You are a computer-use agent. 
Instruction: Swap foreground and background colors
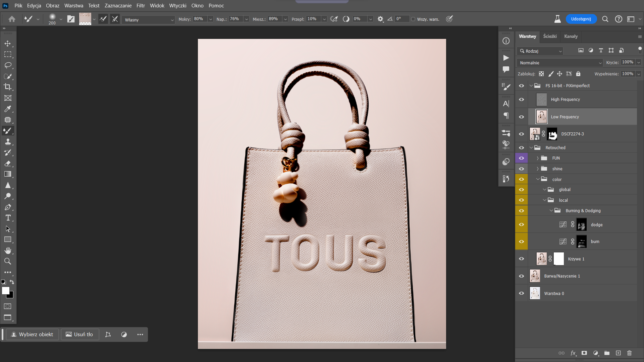click(x=12, y=282)
